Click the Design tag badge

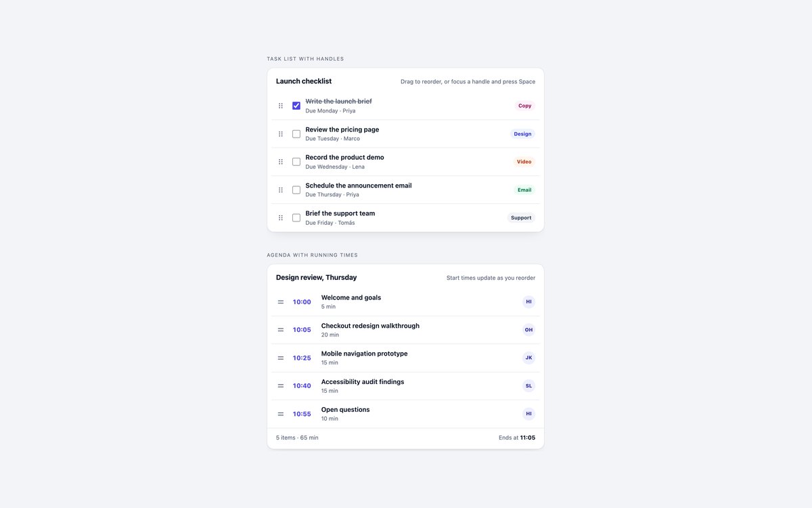[x=522, y=134]
